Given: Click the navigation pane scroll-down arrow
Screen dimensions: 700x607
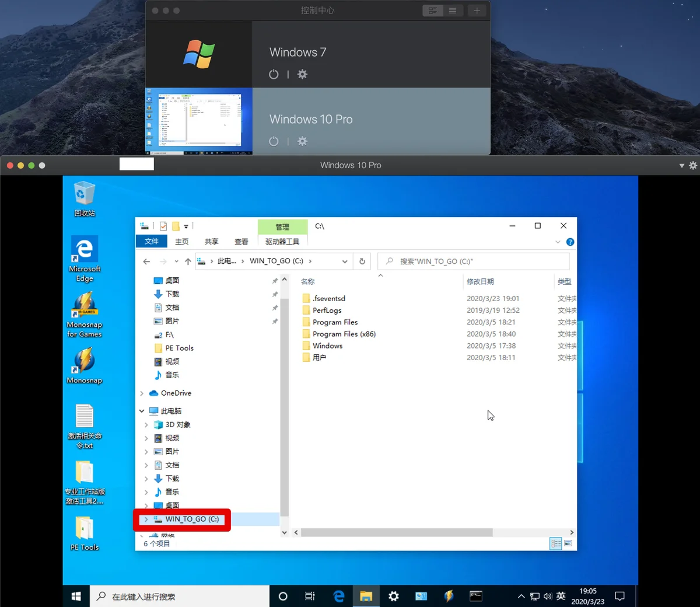Looking at the screenshot, I should pyautogui.click(x=285, y=532).
